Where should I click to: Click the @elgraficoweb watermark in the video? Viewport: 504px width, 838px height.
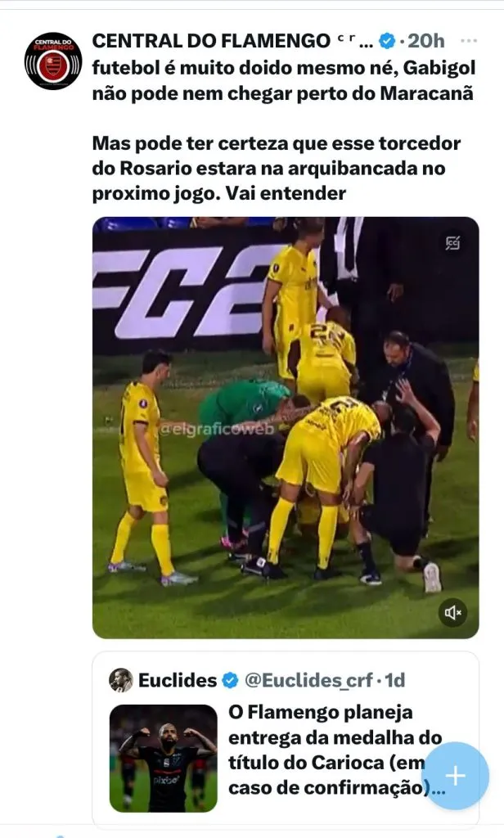[217, 429]
